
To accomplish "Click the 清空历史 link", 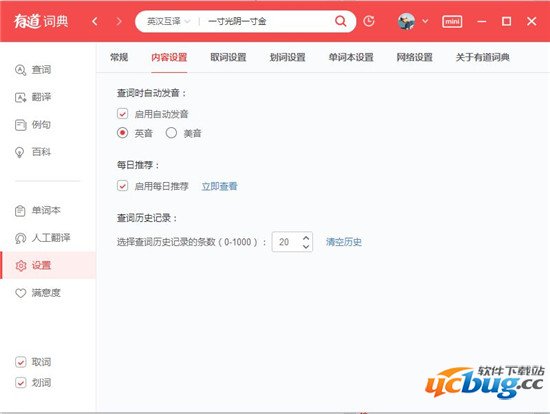I will 344,242.
